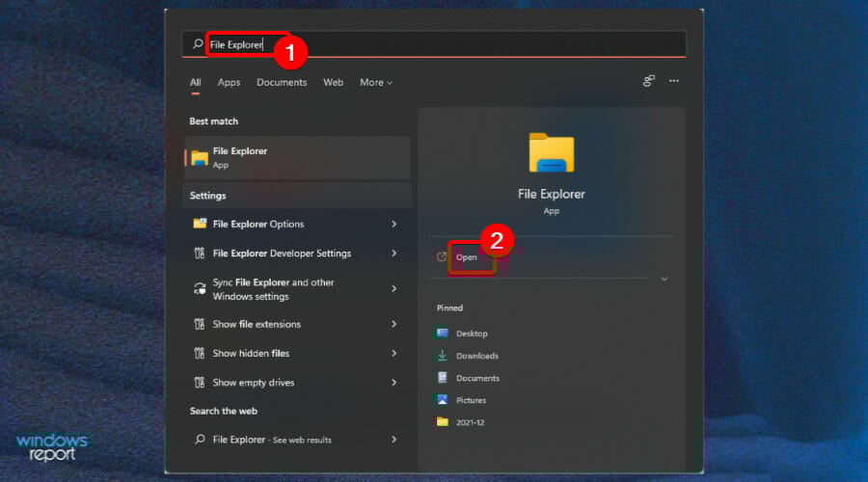Click the Pictures pinned icon
Screen dimensions: 868x482
click(443, 399)
